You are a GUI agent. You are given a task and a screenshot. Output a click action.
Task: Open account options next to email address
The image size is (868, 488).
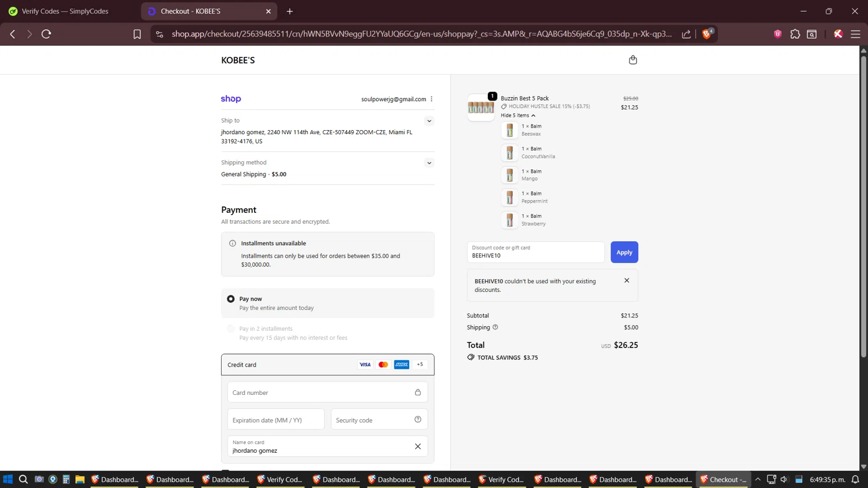432,99
